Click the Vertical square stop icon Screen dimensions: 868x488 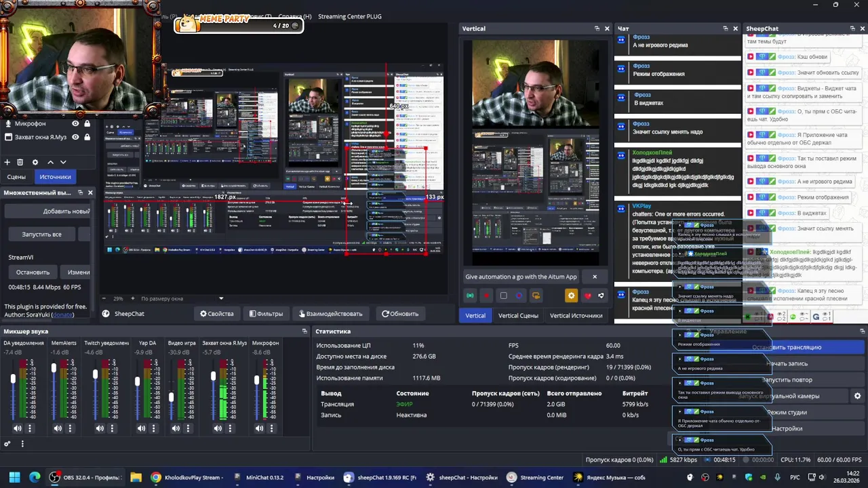coord(503,296)
